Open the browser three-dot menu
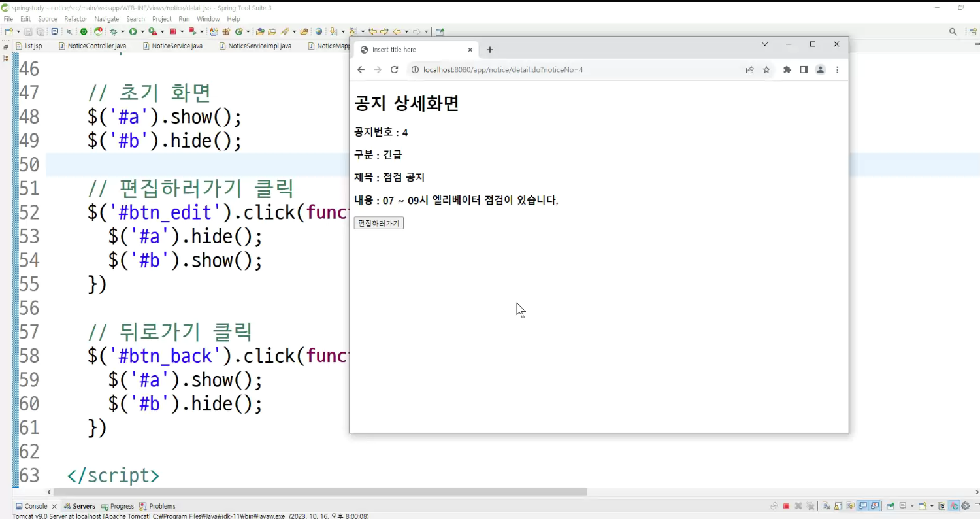 (x=837, y=70)
